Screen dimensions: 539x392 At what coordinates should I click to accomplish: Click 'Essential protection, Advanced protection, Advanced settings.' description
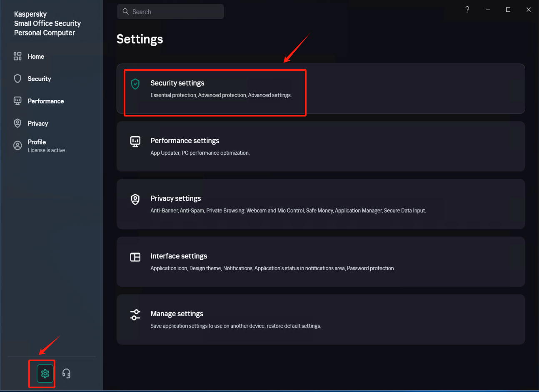[x=221, y=95]
